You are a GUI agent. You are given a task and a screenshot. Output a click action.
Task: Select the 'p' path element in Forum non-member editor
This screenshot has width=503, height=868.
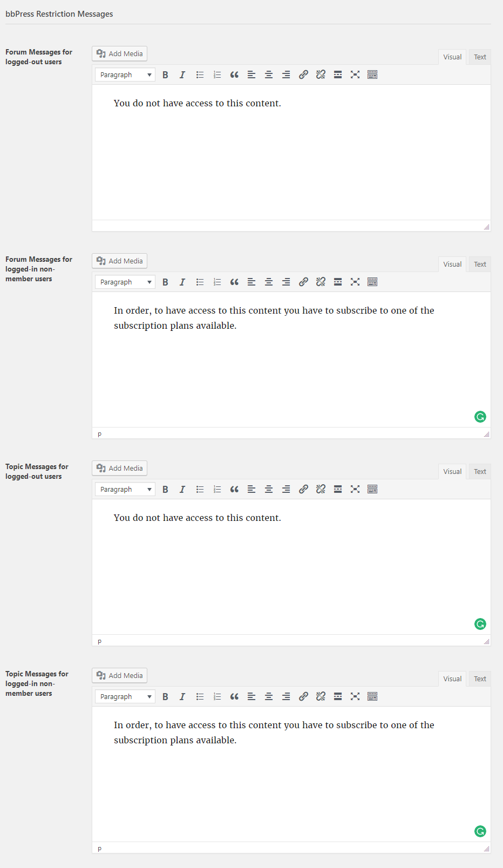pyautogui.click(x=99, y=434)
